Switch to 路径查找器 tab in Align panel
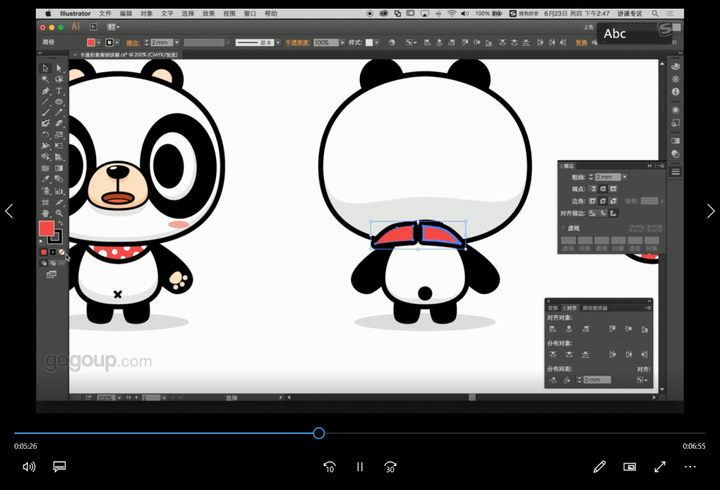The height and width of the screenshot is (490, 720). (595, 308)
